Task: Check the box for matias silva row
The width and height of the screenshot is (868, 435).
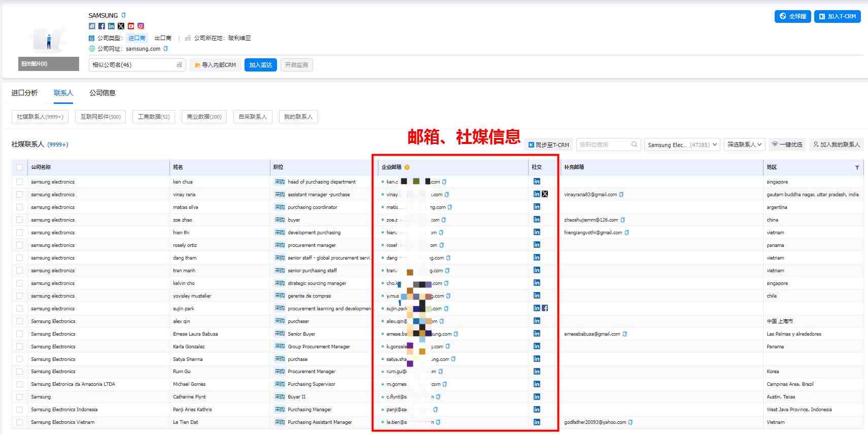Action: (x=19, y=207)
